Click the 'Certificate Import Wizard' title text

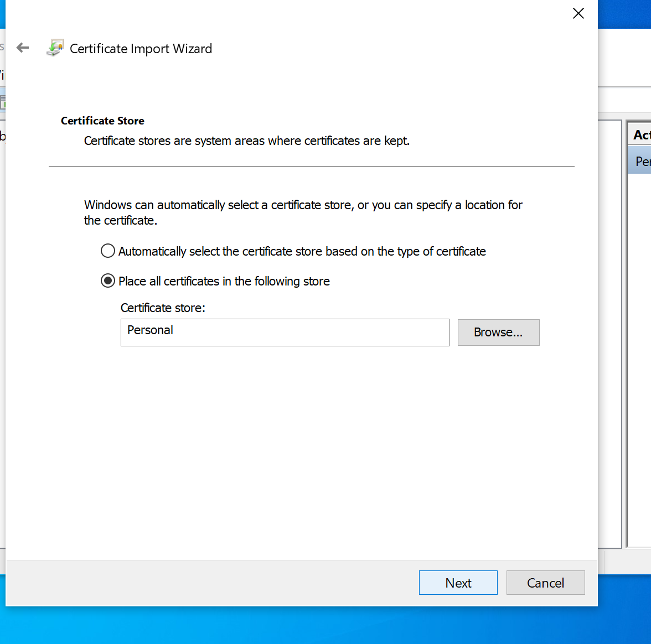pos(141,49)
